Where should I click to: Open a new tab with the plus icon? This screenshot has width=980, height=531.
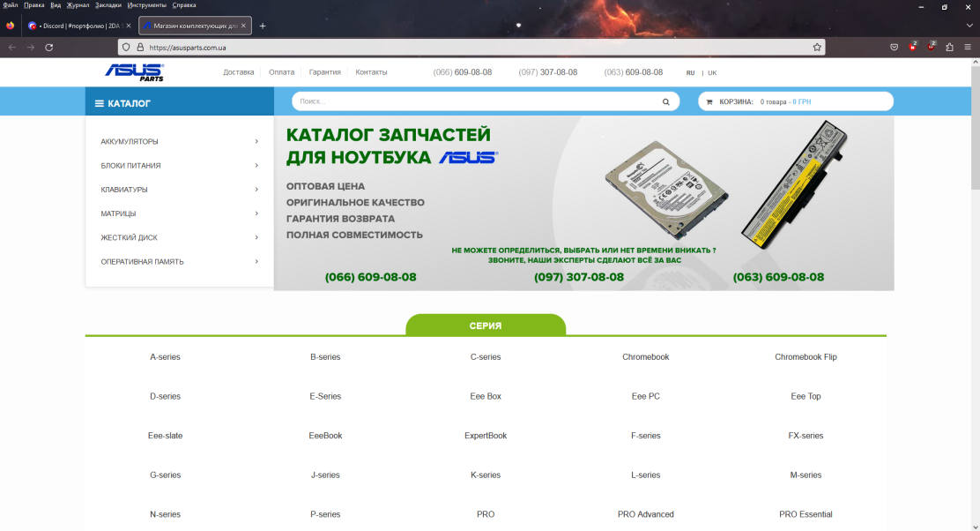click(263, 26)
